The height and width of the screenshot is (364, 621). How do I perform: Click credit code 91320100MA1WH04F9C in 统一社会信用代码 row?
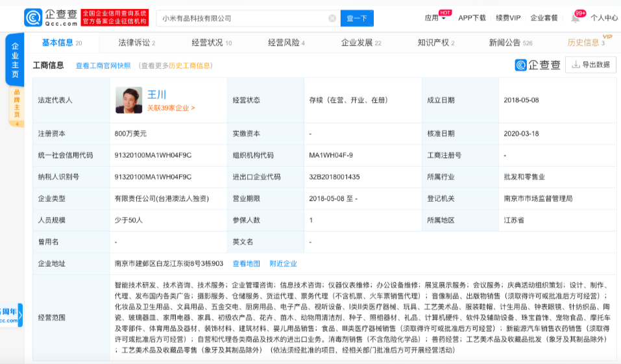[153, 155]
